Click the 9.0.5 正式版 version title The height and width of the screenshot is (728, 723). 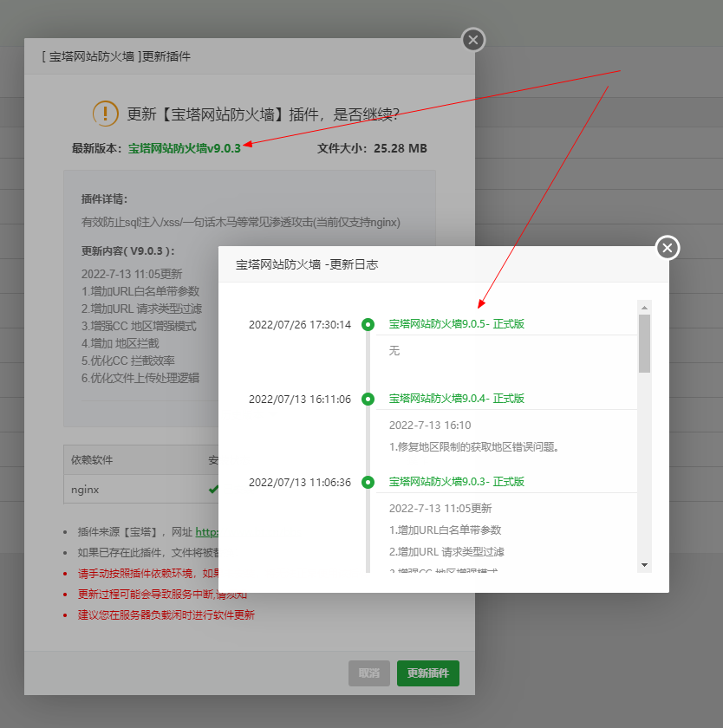tap(457, 324)
